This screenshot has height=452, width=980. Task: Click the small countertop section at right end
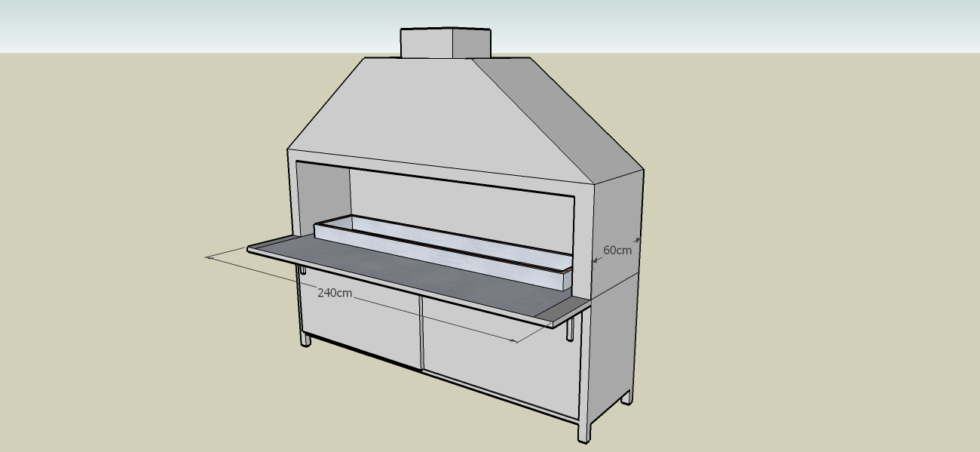(564, 307)
